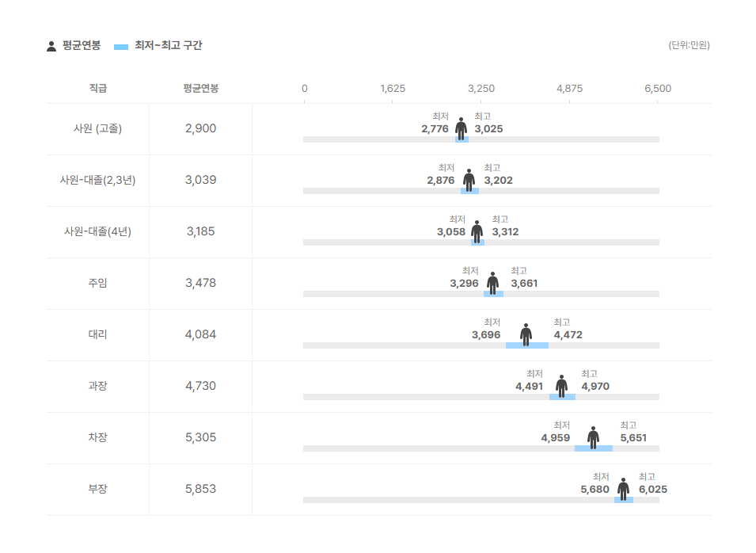Click the blue salary range bar for 대리
The width and height of the screenshot is (756, 553).
[x=527, y=345]
